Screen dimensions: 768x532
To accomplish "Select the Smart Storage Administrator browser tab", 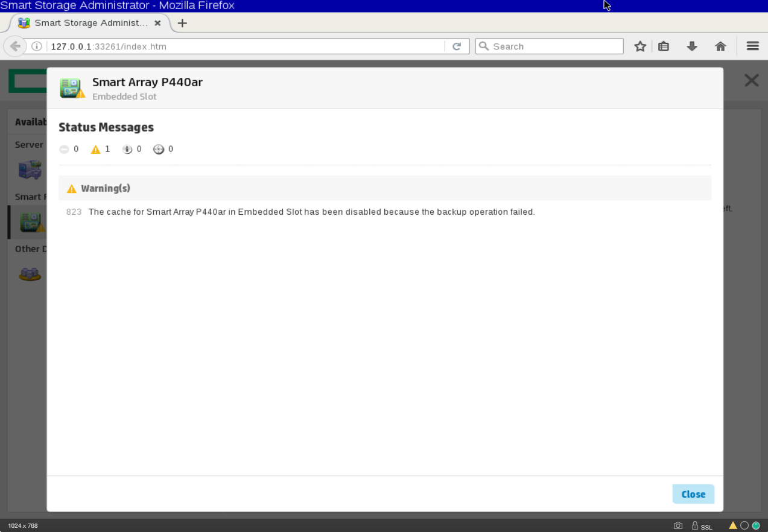I will (90, 23).
